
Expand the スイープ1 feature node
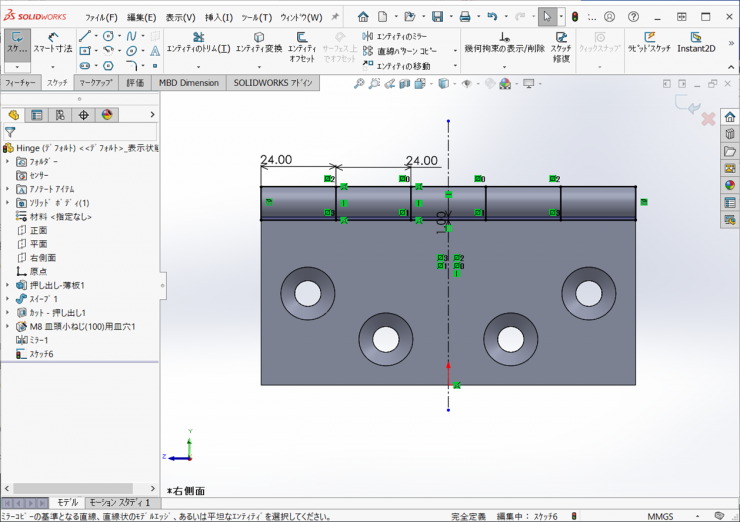click(8, 298)
